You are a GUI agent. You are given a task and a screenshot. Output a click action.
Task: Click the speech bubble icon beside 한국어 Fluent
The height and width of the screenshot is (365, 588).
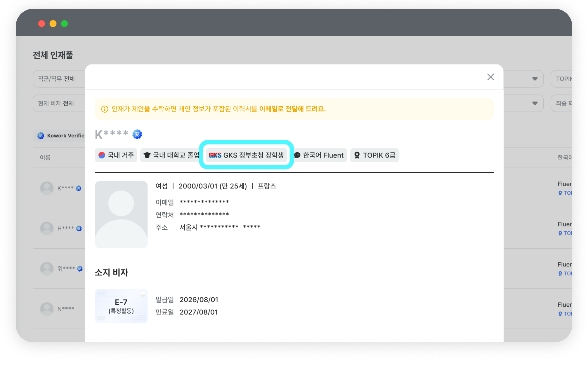click(x=297, y=155)
